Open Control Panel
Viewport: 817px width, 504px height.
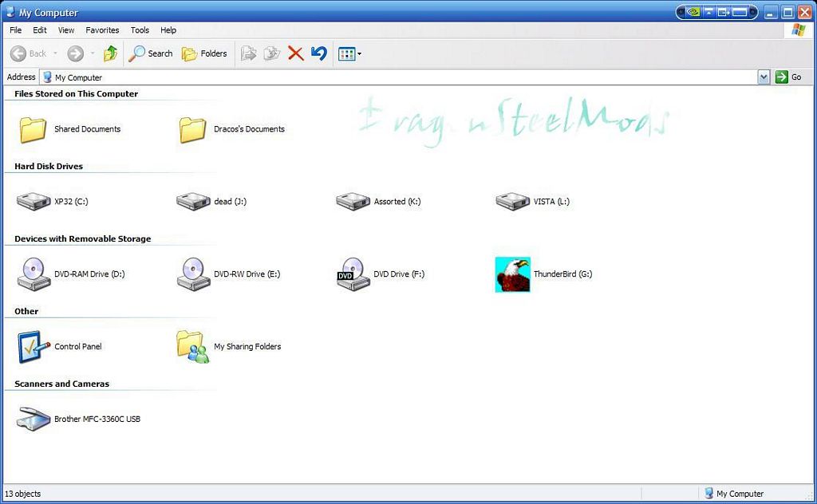coord(34,347)
